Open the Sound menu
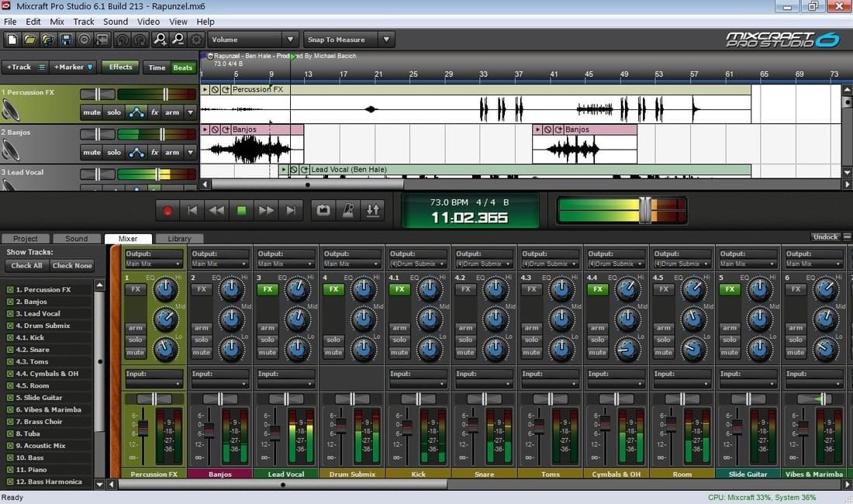 116,22
